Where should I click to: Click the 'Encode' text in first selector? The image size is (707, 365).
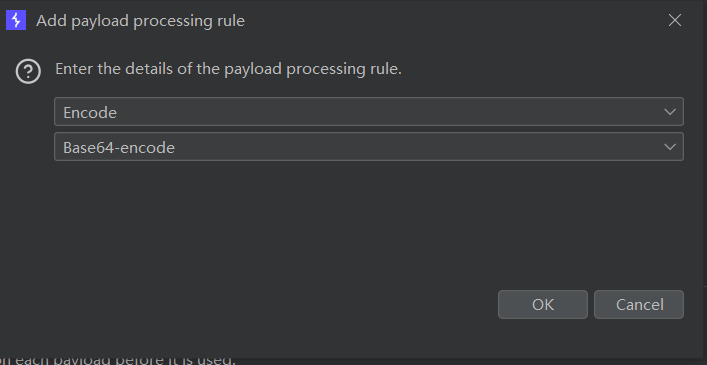click(x=90, y=112)
